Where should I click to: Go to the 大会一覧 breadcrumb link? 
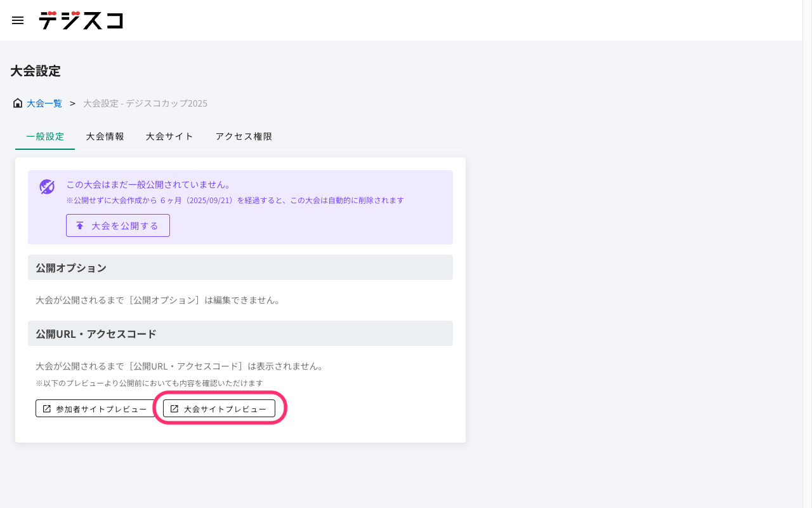(x=44, y=103)
